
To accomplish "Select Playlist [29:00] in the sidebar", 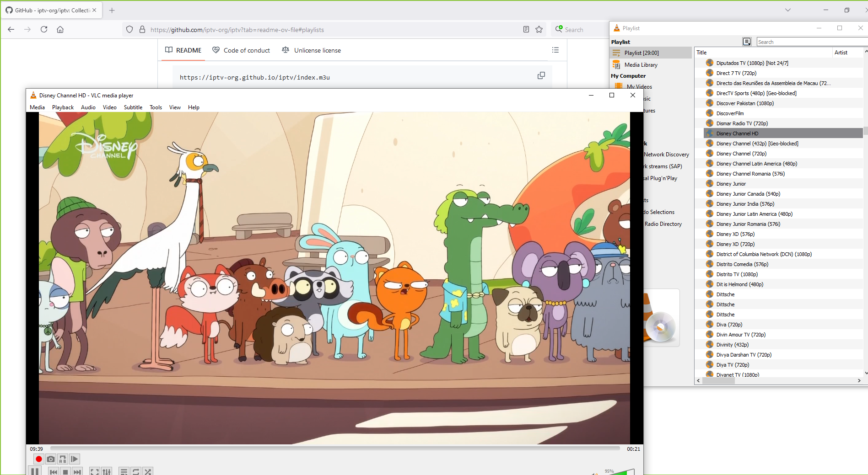I will (x=652, y=53).
